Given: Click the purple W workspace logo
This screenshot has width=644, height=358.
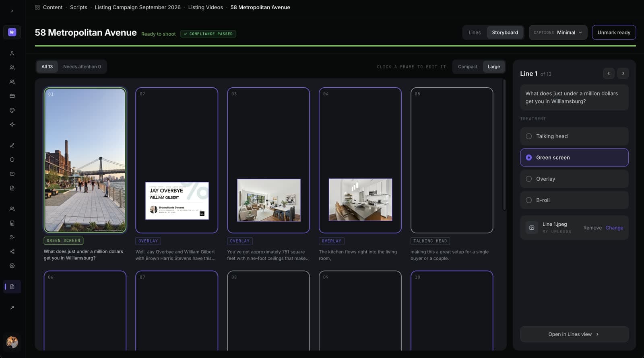Looking at the screenshot, I should click(x=12, y=32).
